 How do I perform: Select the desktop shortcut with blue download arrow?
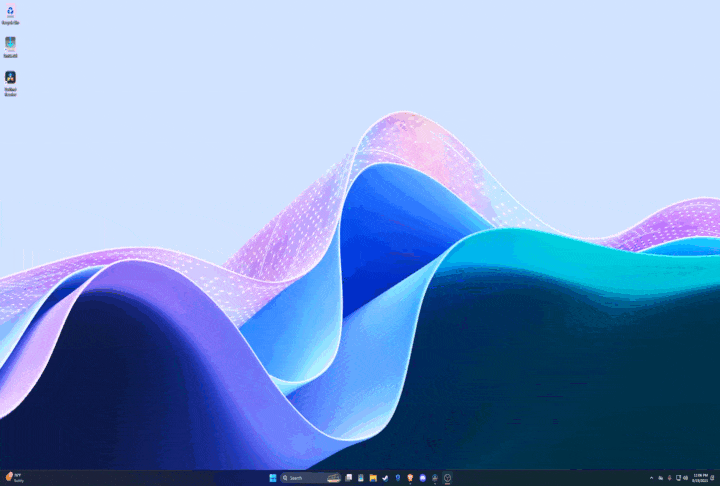11,47
